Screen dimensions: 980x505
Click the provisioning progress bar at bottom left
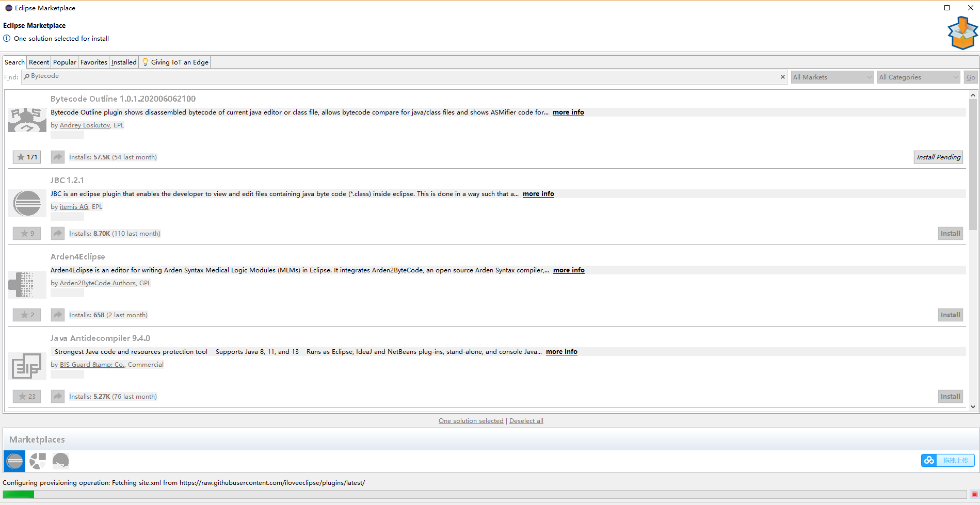click(18, 494)
